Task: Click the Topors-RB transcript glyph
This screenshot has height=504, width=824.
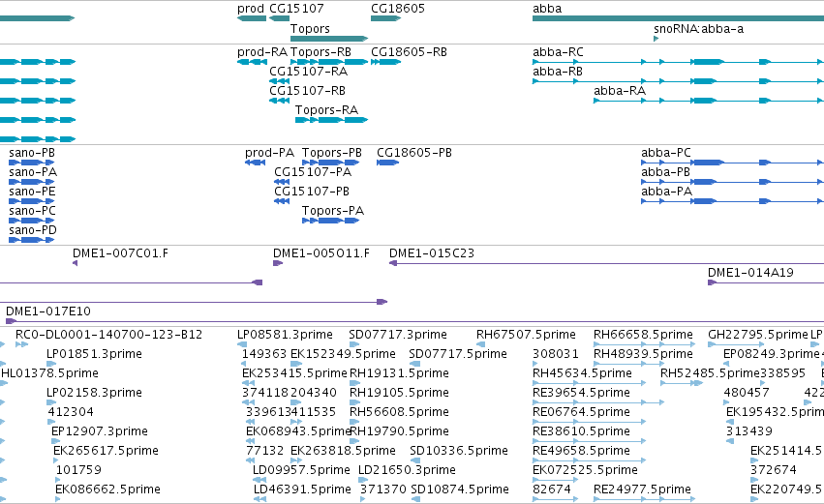Action: (x=329, y=62)
